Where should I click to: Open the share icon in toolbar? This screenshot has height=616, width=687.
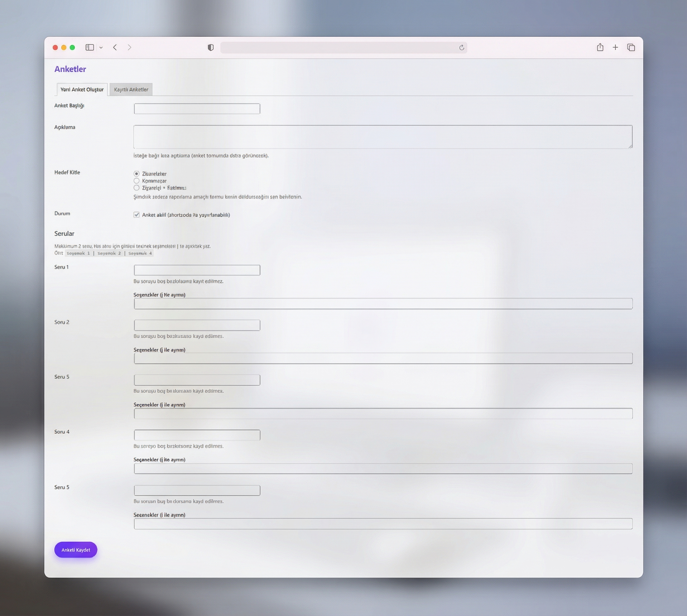coord(600,47)
